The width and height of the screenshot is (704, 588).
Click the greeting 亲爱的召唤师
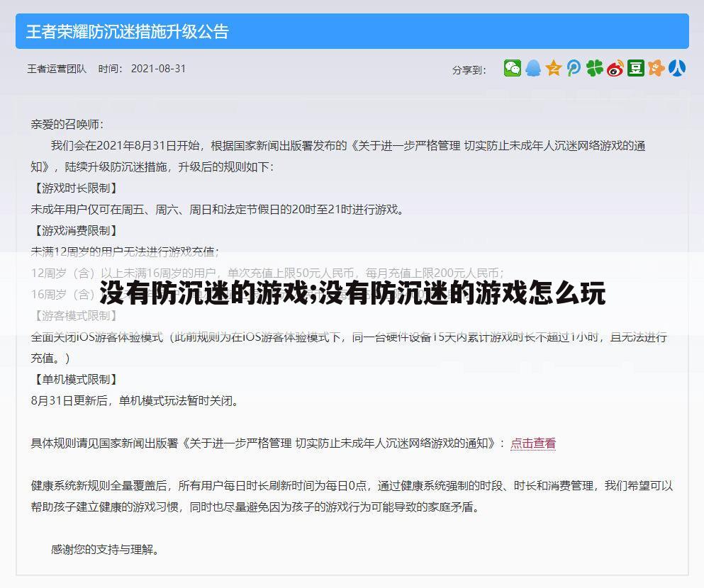point(67,124)
